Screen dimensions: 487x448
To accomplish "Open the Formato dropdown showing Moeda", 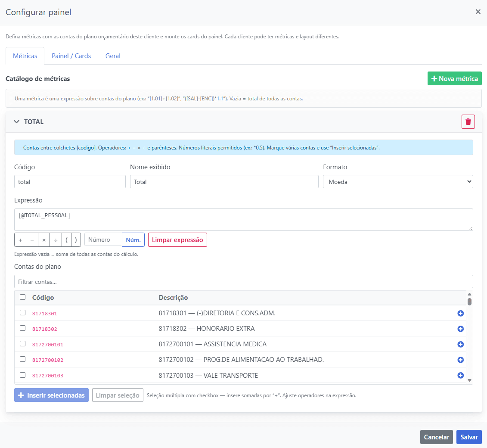I will pos(398,182).
